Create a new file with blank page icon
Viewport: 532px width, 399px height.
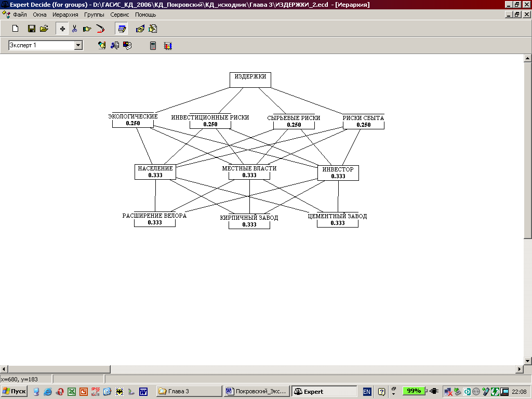15,29
